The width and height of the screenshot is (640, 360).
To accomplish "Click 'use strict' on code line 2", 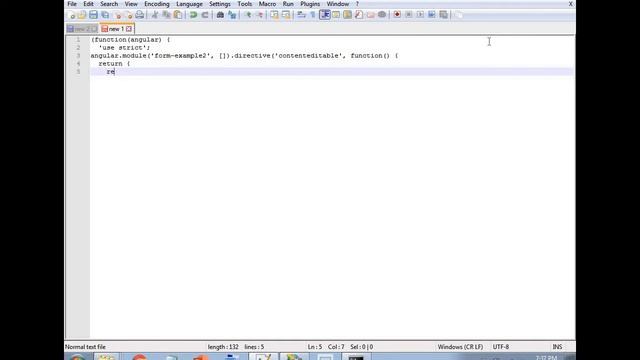I will pyautogui.click(x=124, y=48).
